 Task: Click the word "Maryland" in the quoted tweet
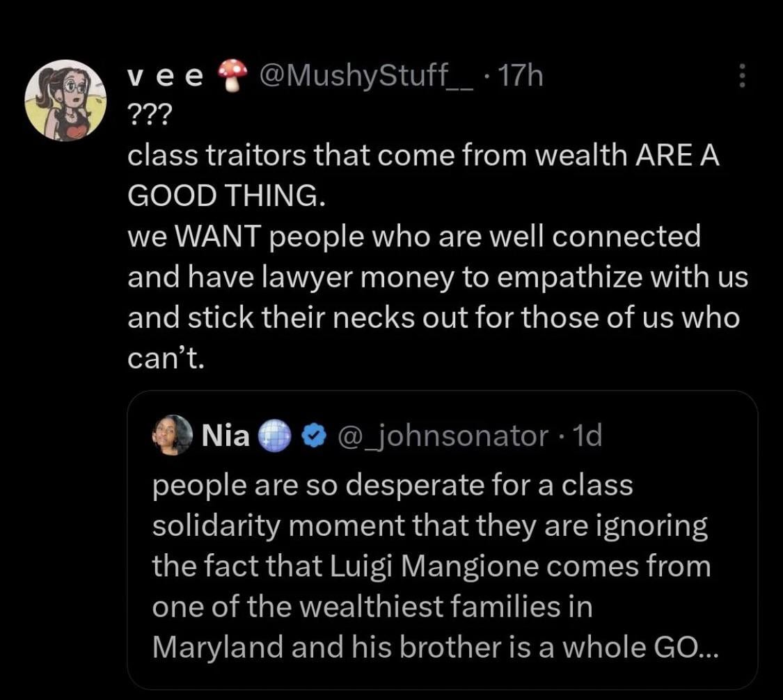[217, 648]
